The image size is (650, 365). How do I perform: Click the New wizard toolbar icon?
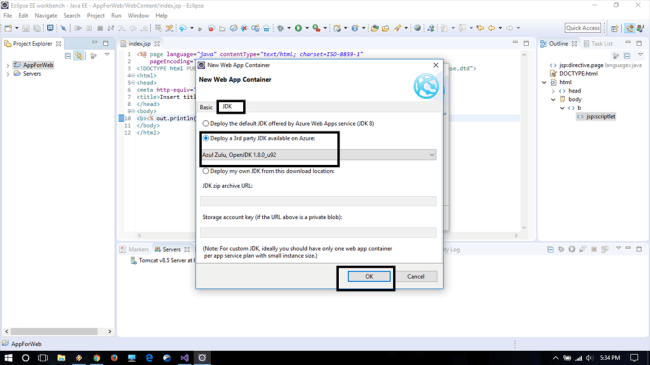(8, 28)
